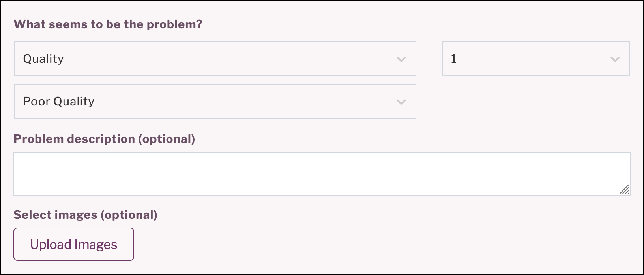Click the Problem description (optional) label
The image size is (644, 275).
pyautogui.click(x=105, y=139)
